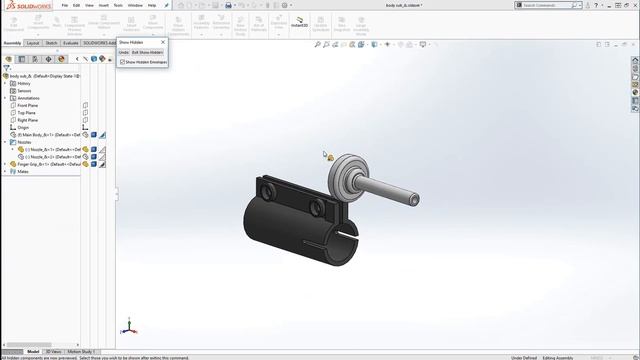
Task: Toggle visibility of Main Body component
Action: point(85,135)
